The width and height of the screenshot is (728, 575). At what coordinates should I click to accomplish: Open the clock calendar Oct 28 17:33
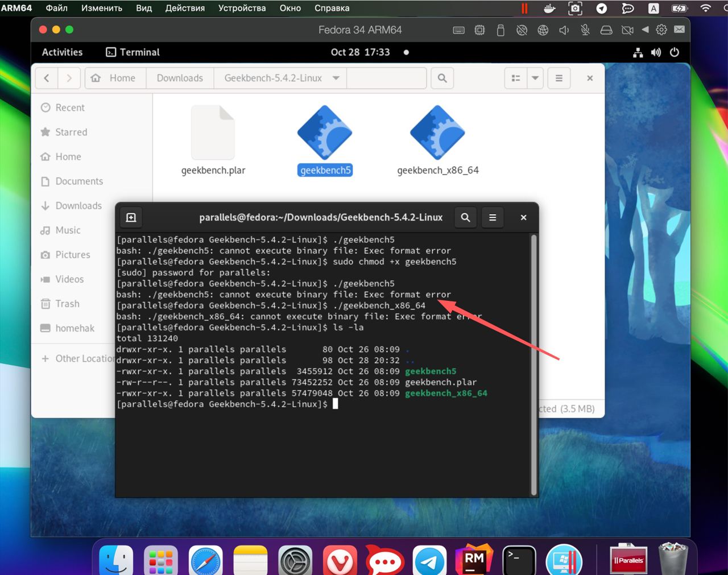pos(361,52)
